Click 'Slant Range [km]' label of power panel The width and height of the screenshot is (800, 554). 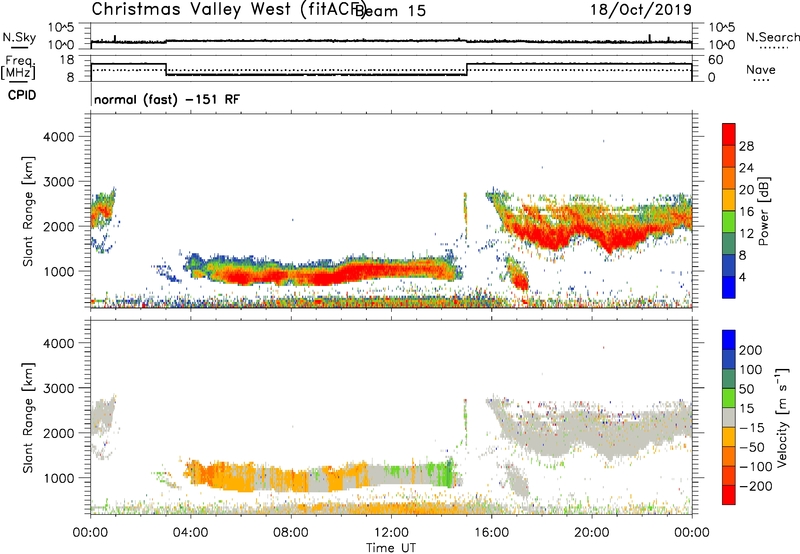point(28,211)
